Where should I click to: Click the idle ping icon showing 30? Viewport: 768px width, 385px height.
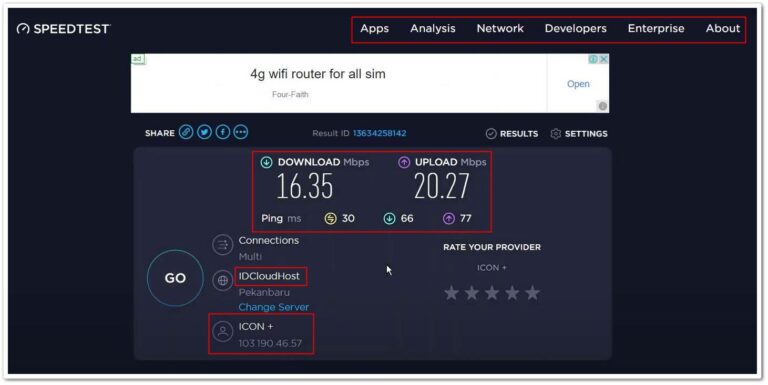pos(331,218)
